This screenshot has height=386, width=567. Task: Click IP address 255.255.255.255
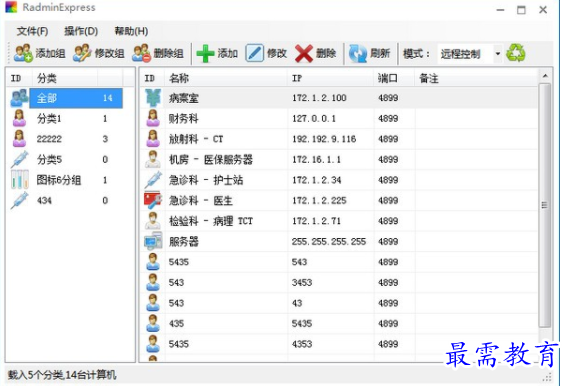[x=329, y=241]
